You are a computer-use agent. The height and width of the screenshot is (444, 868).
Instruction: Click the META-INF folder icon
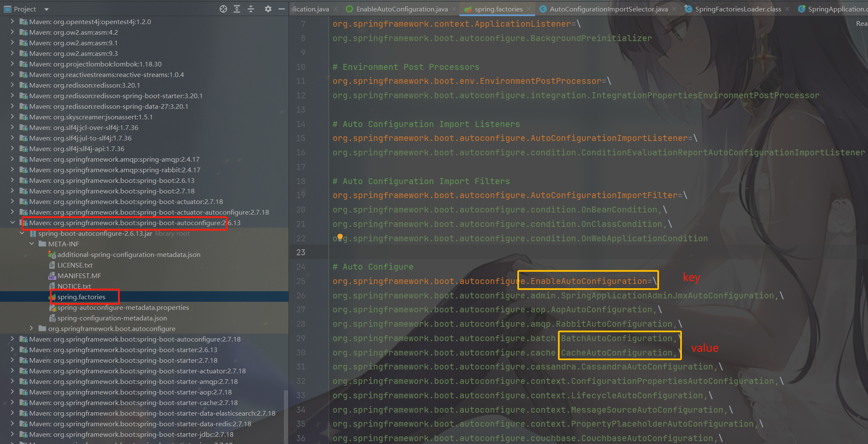tap(42, 244)
